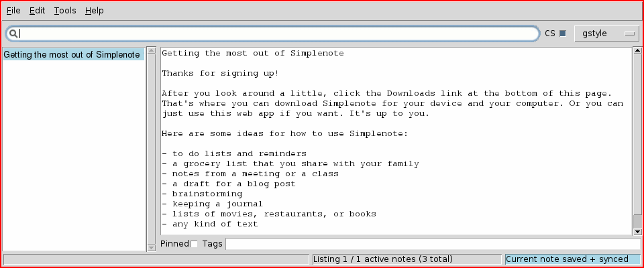Focus the note search field
This screenshot has height=268, width=644.
(x=272, y=33)
